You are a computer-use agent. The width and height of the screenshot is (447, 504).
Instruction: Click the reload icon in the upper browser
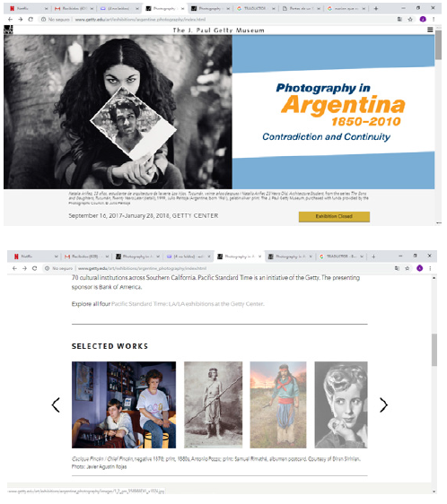point(31,20)
